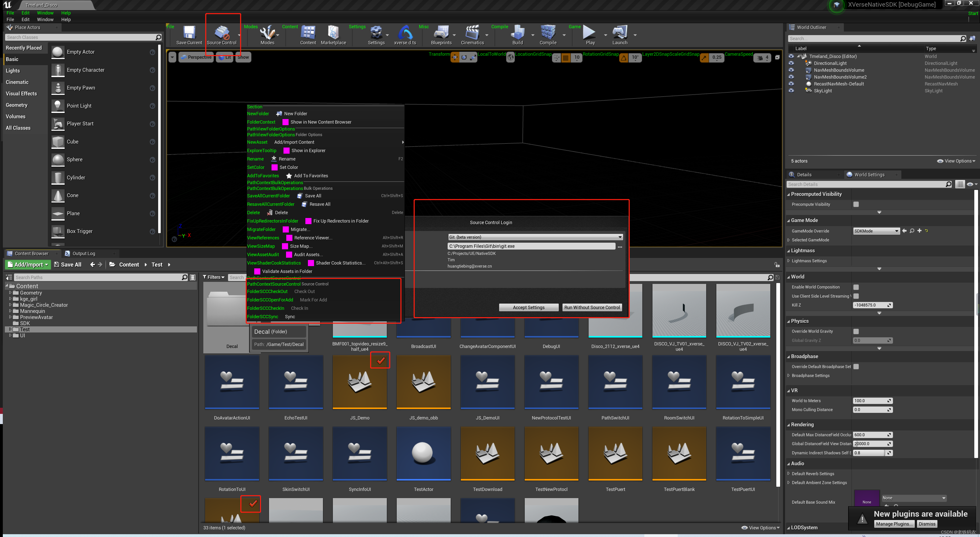Hide the SkyLight actor using its eye icon
The height and width of the screenshot is (537, 980).
(791, 91)
